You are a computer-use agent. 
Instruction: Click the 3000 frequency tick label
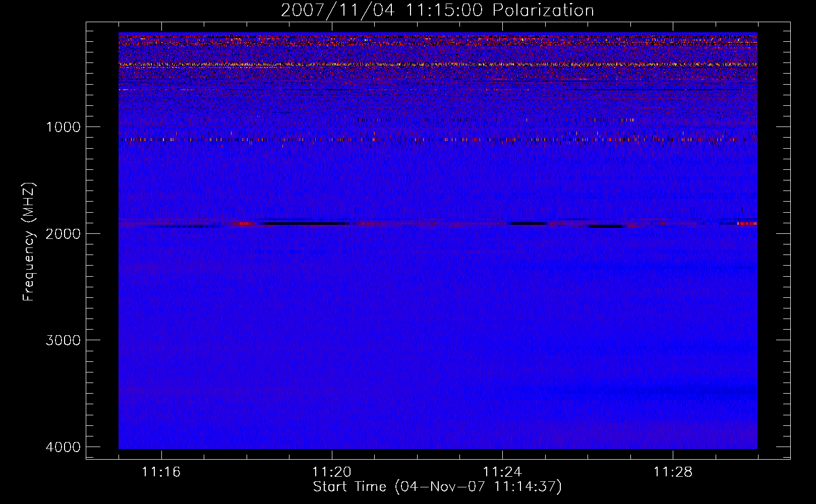[x=64, y=340]
